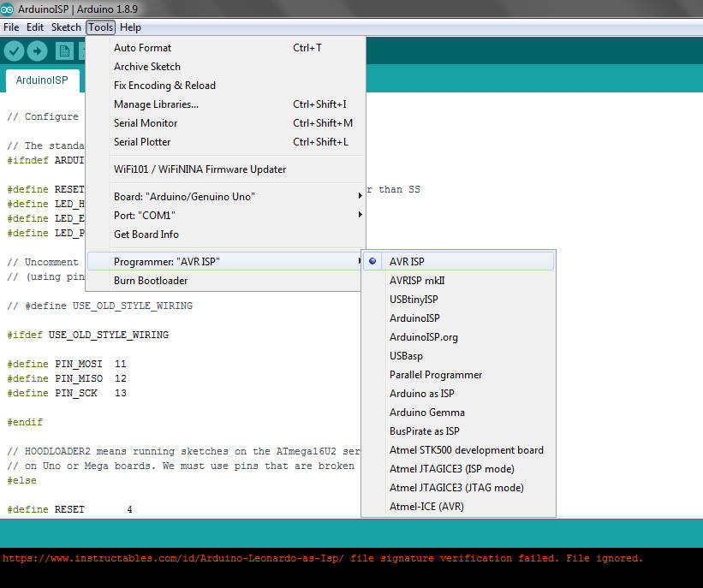Open the File menu

coord(11,27)
